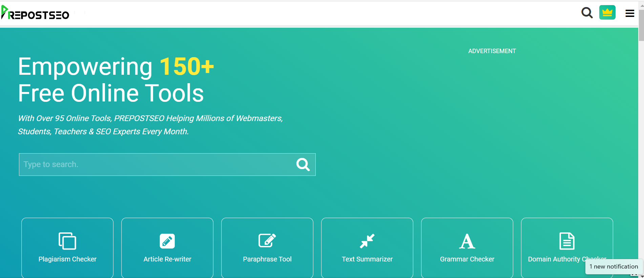644x278 pixels.
Task: Click the Domain Authority Checker document icon
Action: [567, 241]
